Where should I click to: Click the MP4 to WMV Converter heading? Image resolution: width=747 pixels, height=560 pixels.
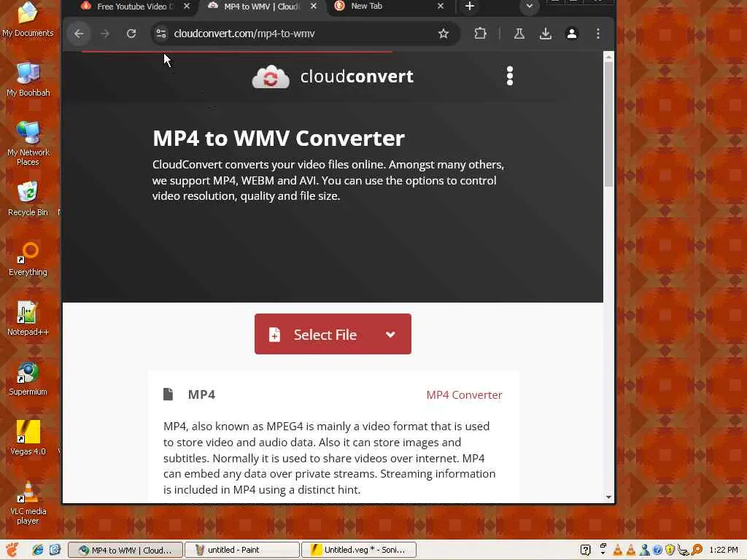[x=278, y=139]
